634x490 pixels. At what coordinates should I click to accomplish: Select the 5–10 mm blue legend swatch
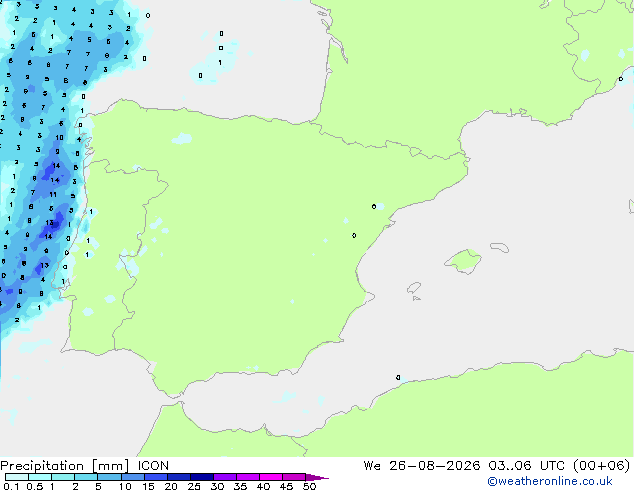click(109, 477)
